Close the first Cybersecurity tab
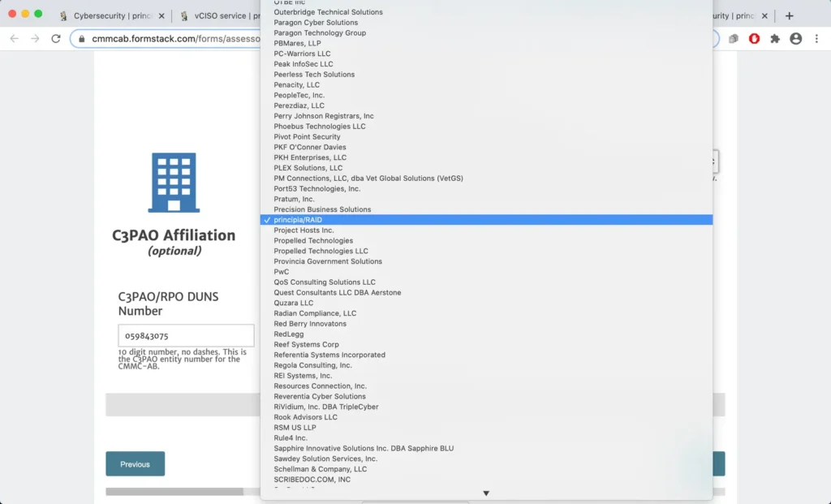The image size is (831, 504). point(161,16)
